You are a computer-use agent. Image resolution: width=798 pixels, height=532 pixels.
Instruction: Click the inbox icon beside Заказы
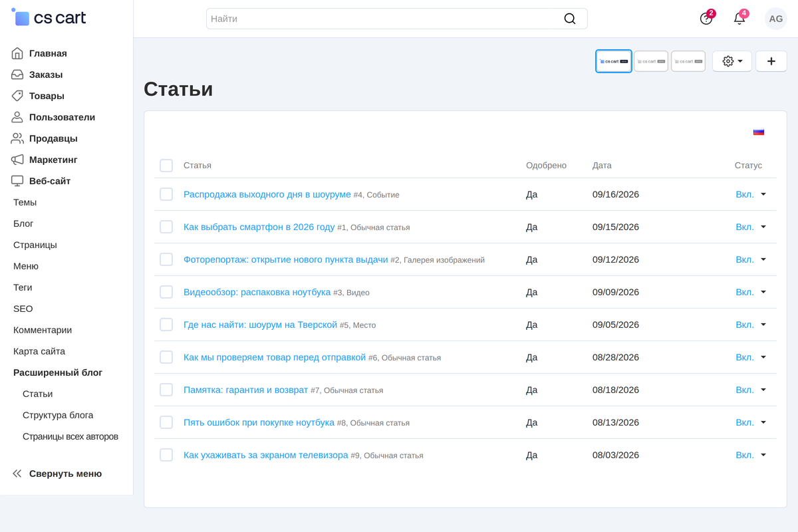pos(17,74)
